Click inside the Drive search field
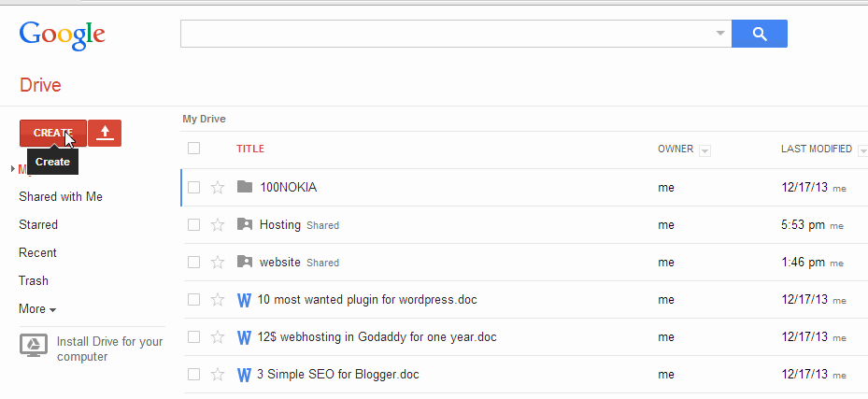868x399 pixels. [x=447, y=34]
